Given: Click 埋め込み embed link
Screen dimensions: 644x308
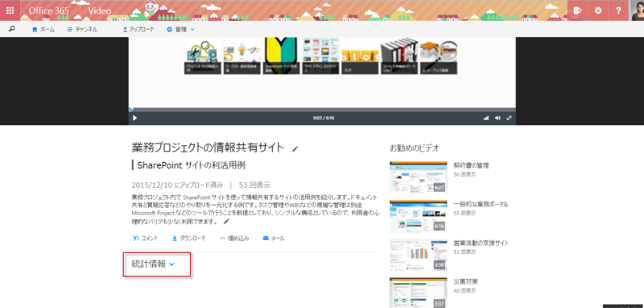Looking at the screenshot, I should pos(234,238).
